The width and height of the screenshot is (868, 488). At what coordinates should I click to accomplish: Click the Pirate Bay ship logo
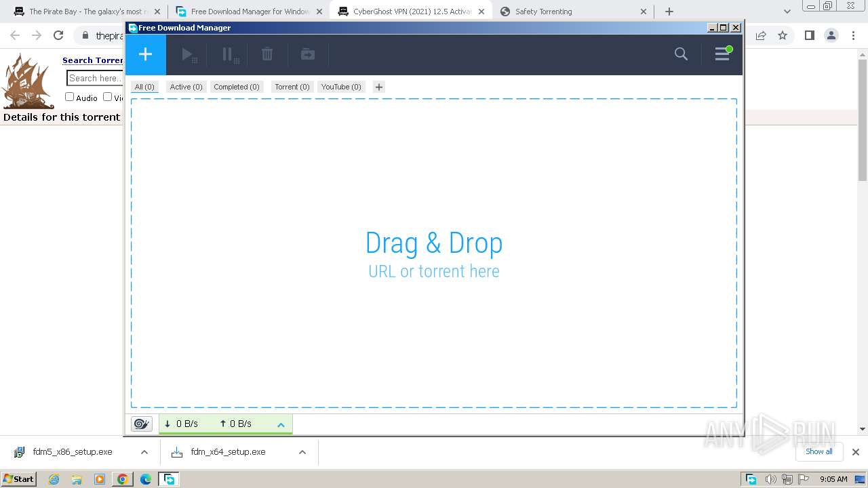pyautogui.click(x=28, y=81)
